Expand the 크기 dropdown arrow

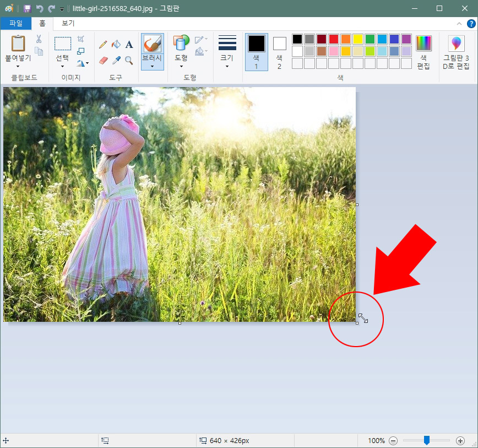[227, 66]
